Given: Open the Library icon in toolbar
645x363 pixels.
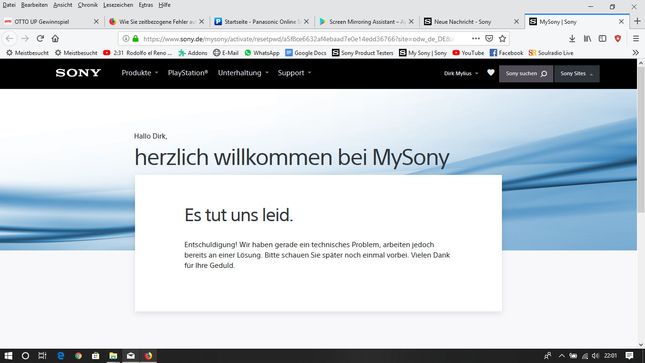Looking at the screenshot, I should (x=587, y=39).
